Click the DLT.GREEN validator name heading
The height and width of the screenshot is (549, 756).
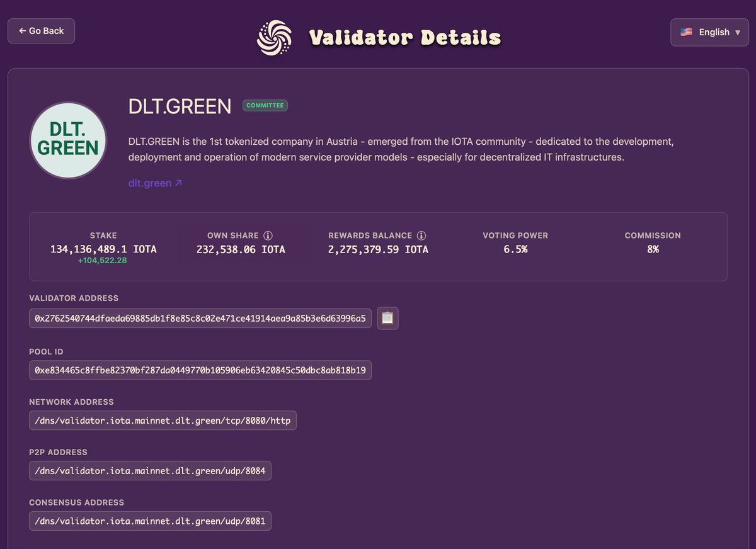[180, 106]
